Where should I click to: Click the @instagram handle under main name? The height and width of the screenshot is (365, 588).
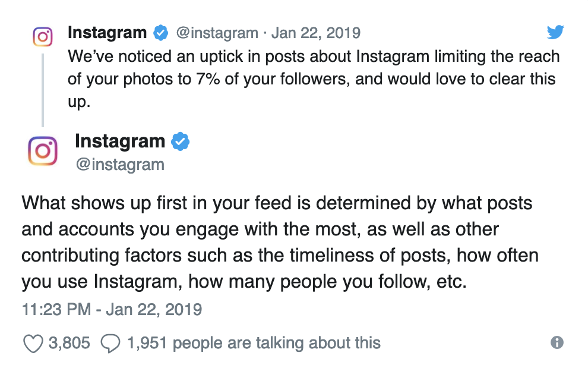click(x=119, y=164)
